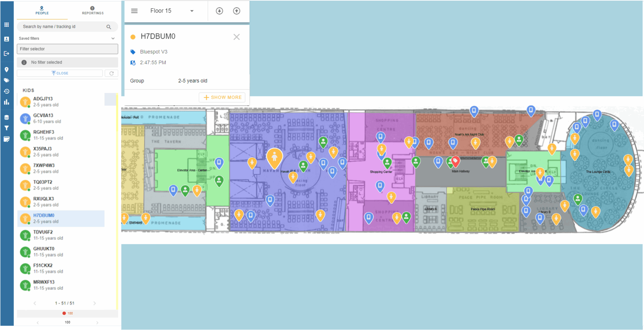Image resolution: width=644 pixels, height=330 pixels.
Task: Click the hamburger menu icon
Action: (134, 11)
